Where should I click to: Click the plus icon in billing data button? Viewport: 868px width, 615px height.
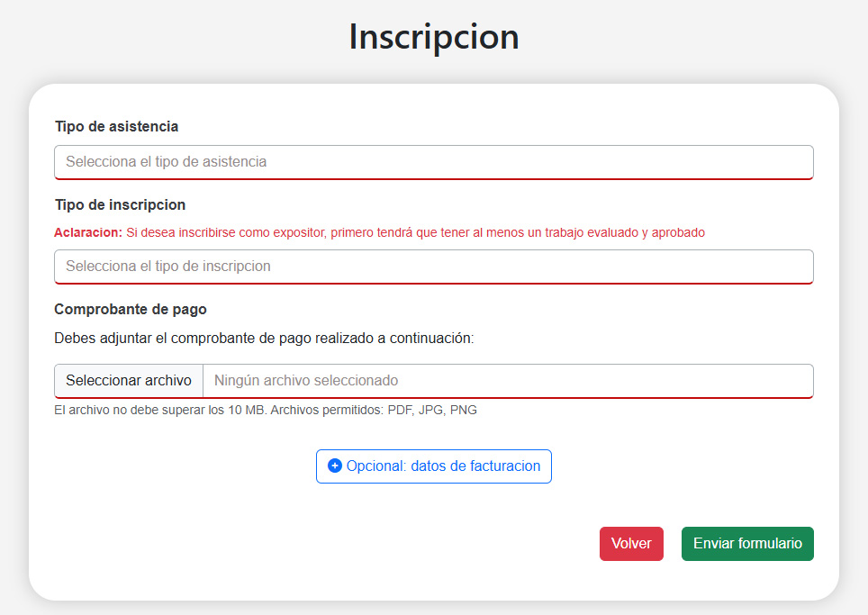click(x=335, y=466)
